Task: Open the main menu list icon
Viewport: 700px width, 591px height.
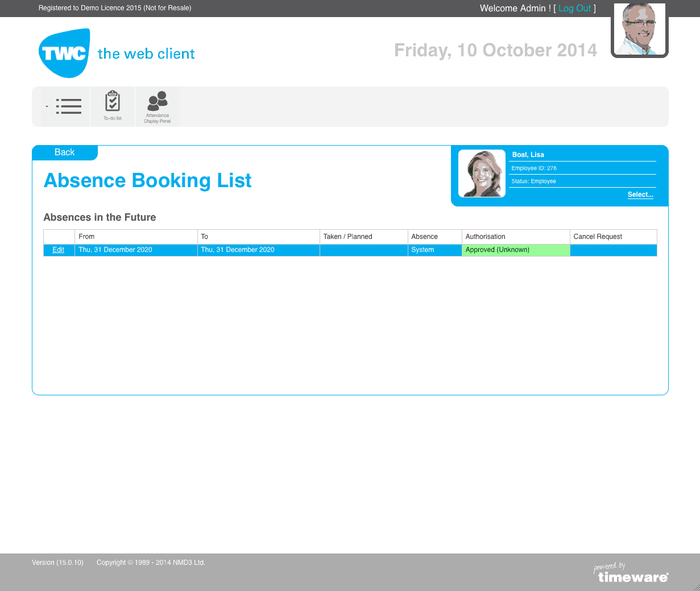Action: 69,106
